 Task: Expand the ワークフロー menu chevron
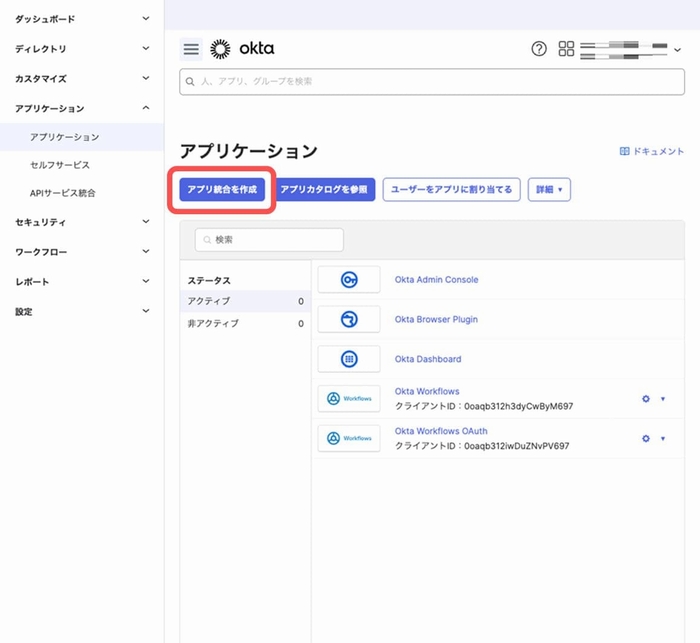coord(146,251)
